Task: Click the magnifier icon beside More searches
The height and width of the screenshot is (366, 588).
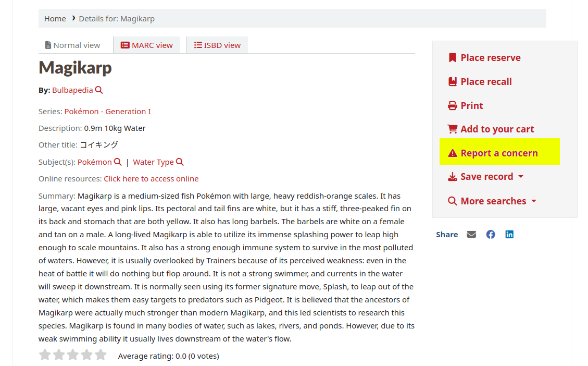Action: [452, 201]
